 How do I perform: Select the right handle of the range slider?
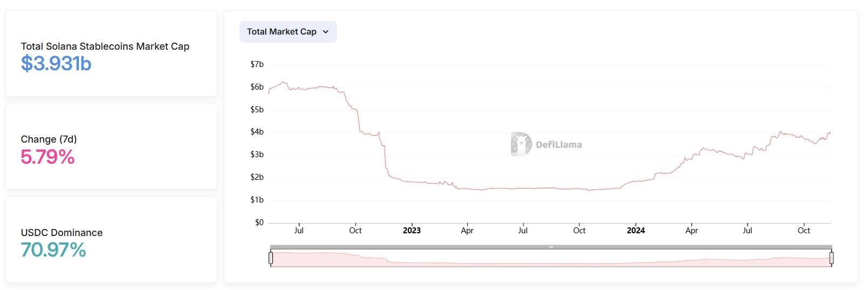831,258
